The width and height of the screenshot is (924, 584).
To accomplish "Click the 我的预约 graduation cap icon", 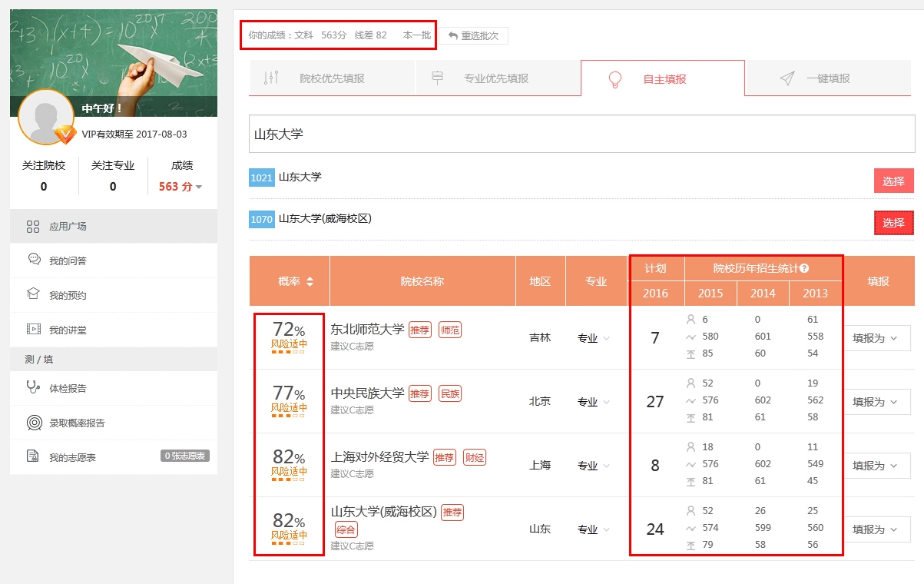I will tap(34, 294).
